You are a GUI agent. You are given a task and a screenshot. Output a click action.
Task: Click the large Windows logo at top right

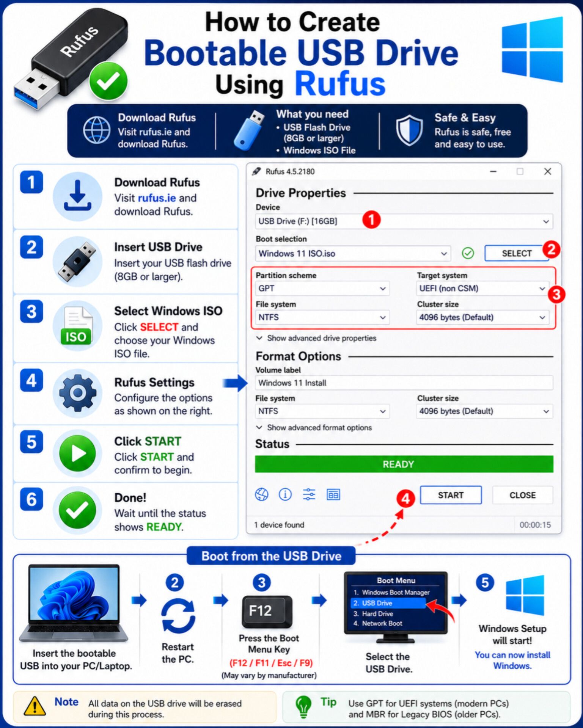click(x=533, y=49)
